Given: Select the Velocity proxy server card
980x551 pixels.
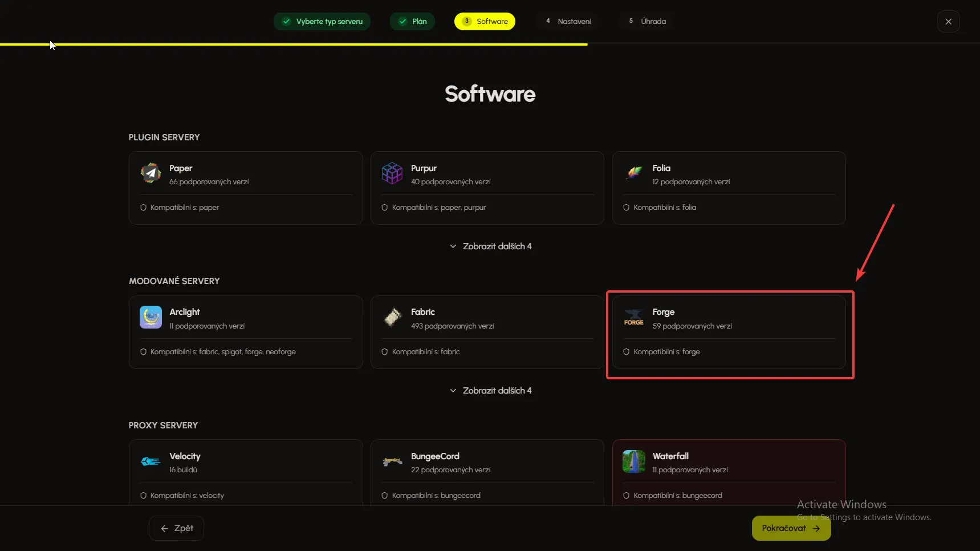Looking at the screenshot, I should point(246,472).
